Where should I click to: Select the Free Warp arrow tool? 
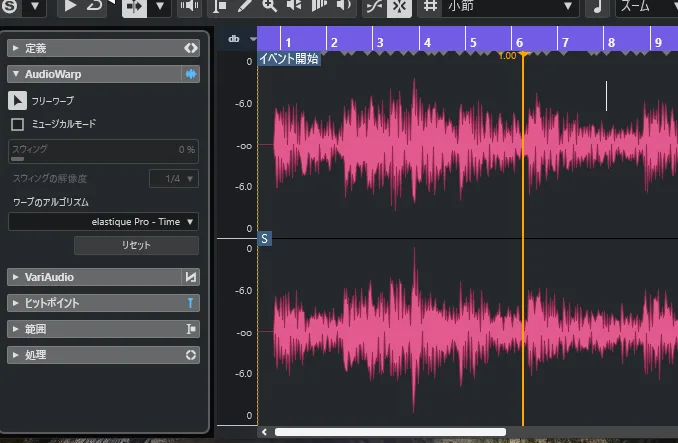click(x=17, y=100)
